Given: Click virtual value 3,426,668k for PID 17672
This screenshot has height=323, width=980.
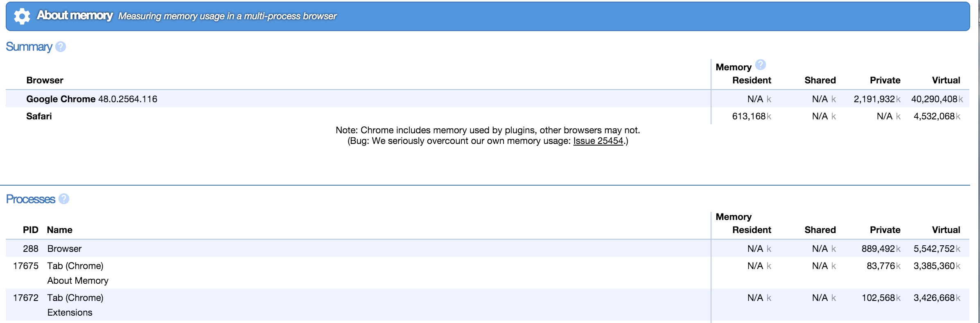Looking at the screenshot, I should point(937,298).
